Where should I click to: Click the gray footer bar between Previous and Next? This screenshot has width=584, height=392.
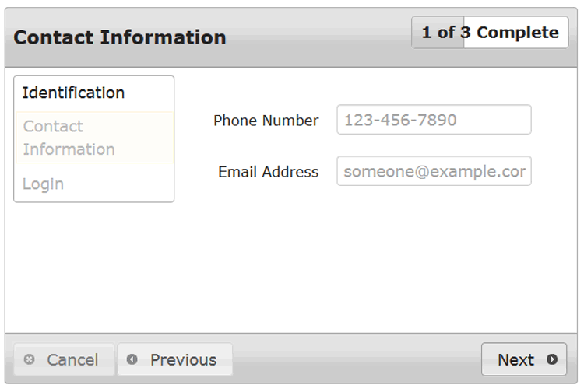tap(357, 359)
